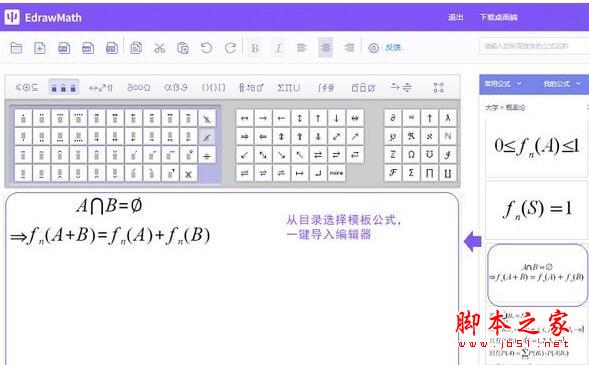Insert the Omega Ω symbol

tap(411, 155)
